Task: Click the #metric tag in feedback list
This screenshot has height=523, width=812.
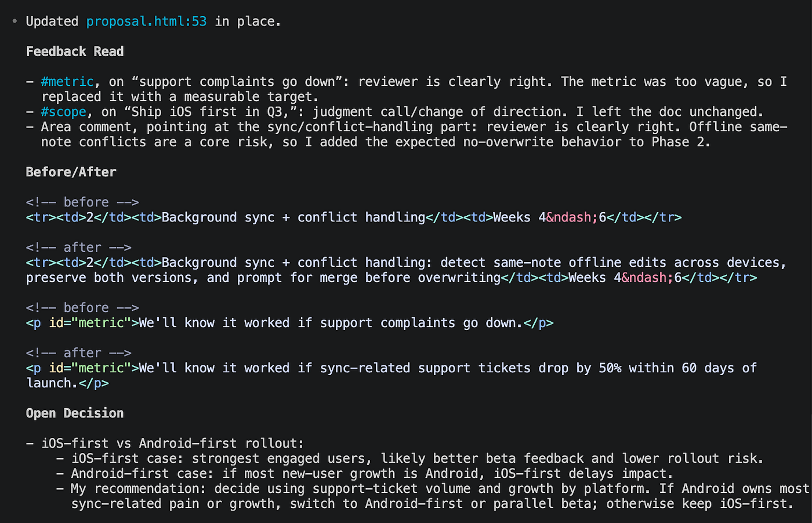Action: (x=67, y=82)
